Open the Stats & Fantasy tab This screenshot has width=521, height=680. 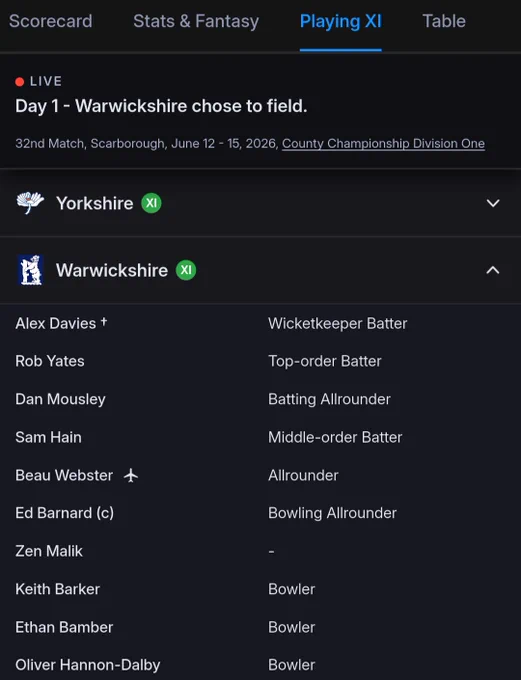coord(196,21)
